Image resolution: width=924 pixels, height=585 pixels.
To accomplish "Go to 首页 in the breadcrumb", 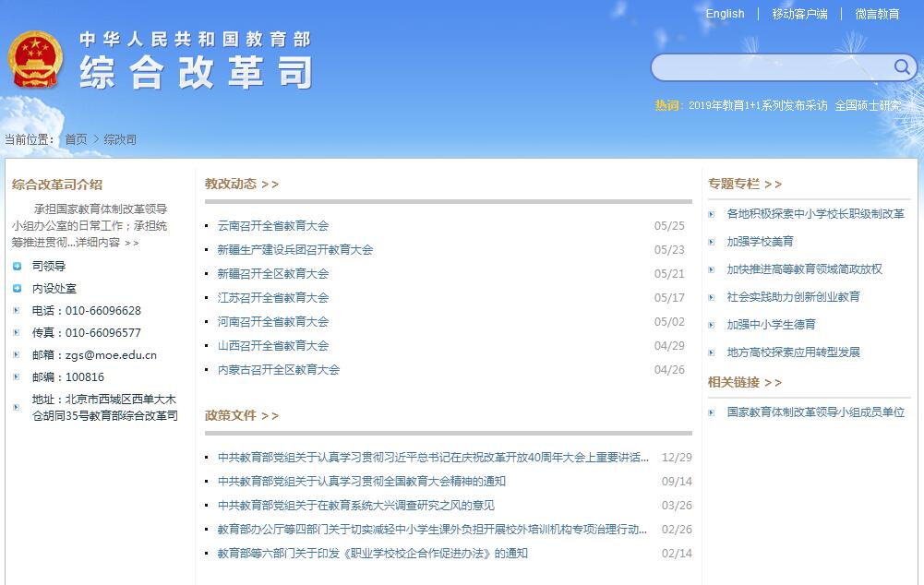I will click(x=76, y=139).
